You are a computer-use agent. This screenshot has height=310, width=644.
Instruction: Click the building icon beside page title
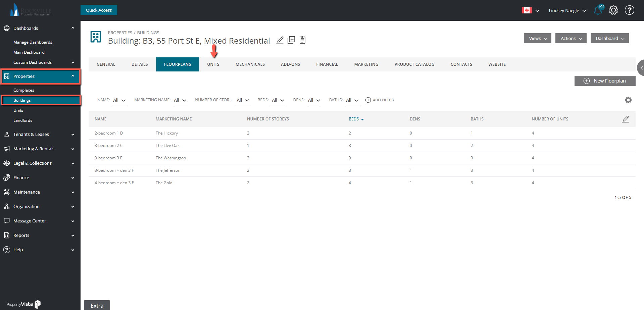[x=96, y=37]
